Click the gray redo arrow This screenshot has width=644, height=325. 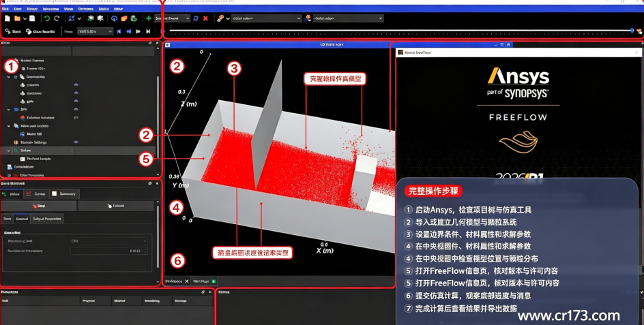(x=57, y=18)
